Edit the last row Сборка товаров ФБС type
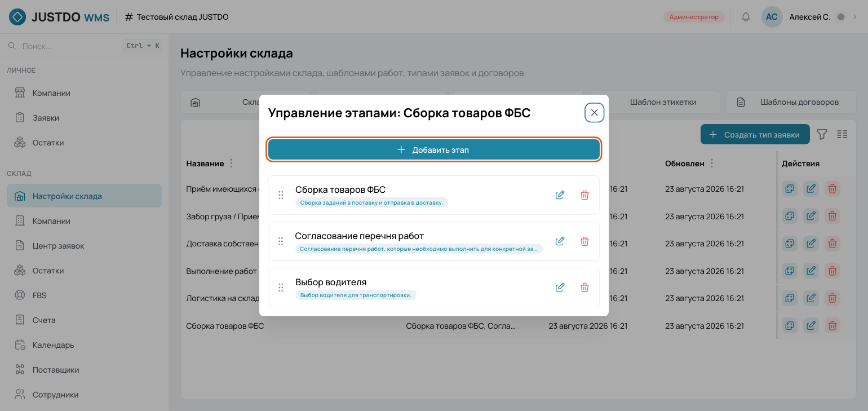Image resolution: width=868 pixels, height=411 pixels. pos(811,325)
